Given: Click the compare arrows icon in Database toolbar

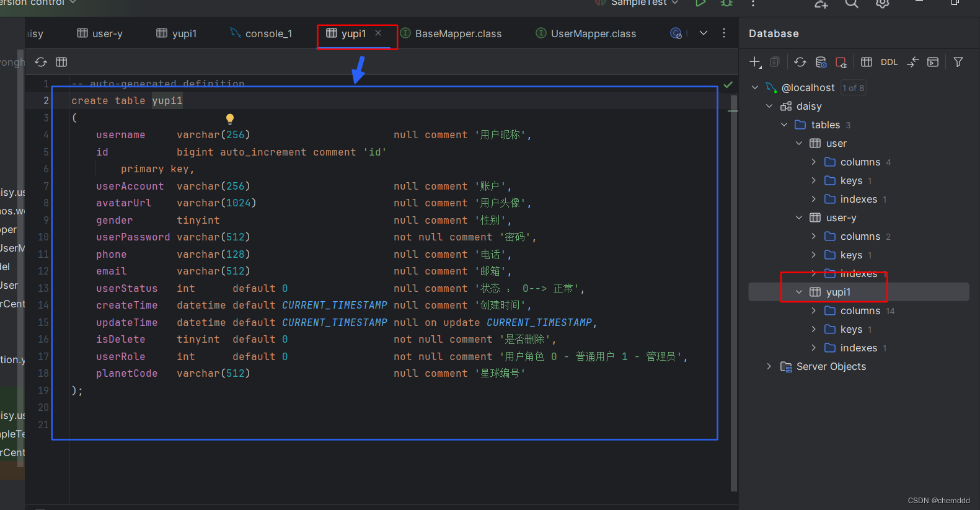Looking at the screenshot, I should (x=912, y=62).
